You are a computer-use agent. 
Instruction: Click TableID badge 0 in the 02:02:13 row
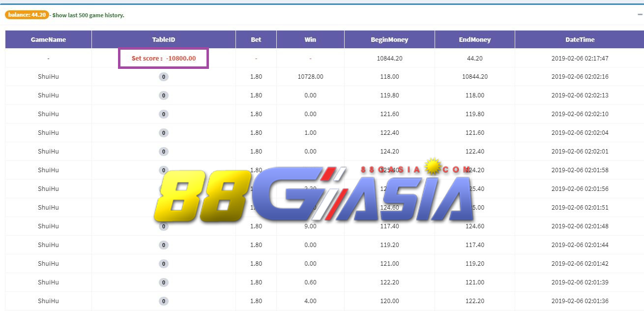[164, 95]
